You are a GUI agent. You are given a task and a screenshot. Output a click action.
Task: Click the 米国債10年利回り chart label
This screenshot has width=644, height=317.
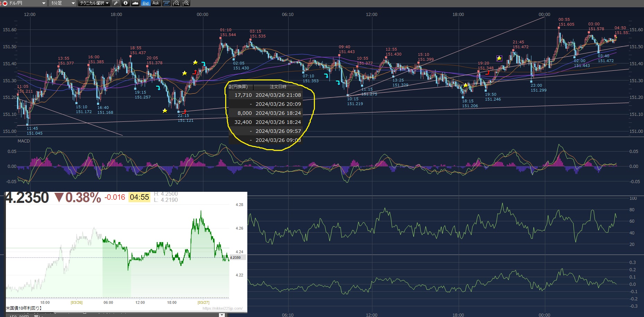[x=24, y=308]
